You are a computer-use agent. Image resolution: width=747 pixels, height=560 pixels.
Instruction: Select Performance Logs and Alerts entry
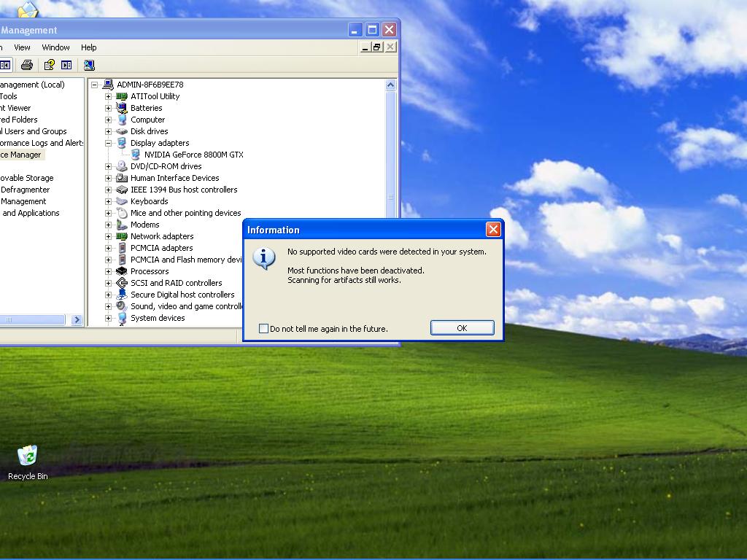tap(42, 143)
